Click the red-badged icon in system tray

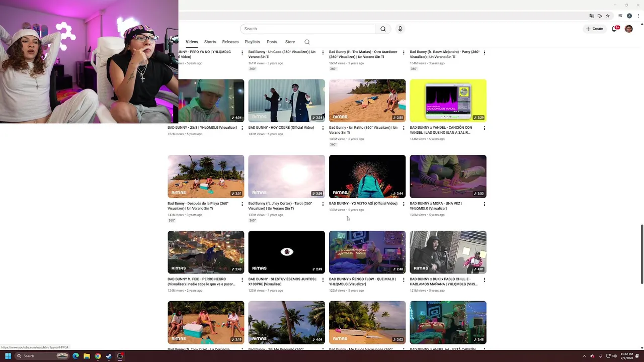(592, 356)
